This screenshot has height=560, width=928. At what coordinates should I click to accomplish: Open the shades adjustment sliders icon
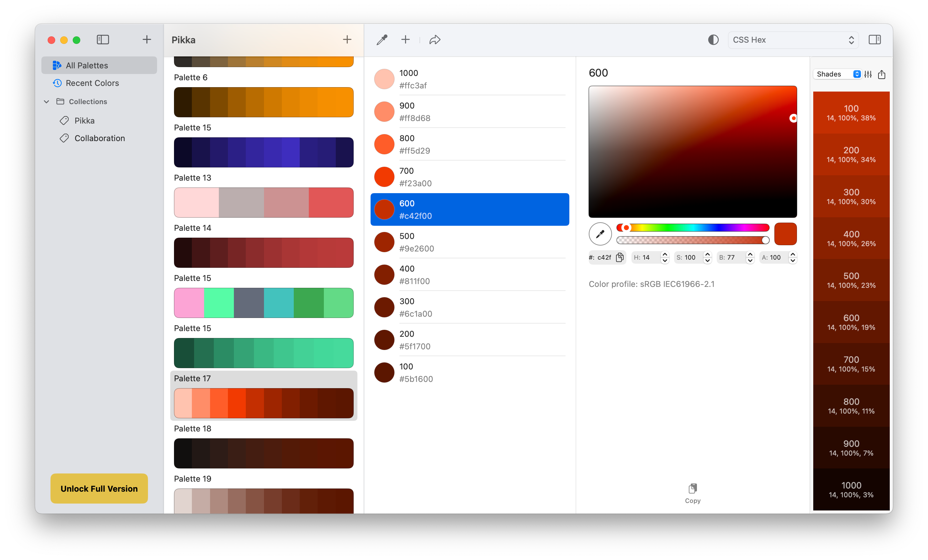(868, 74)
